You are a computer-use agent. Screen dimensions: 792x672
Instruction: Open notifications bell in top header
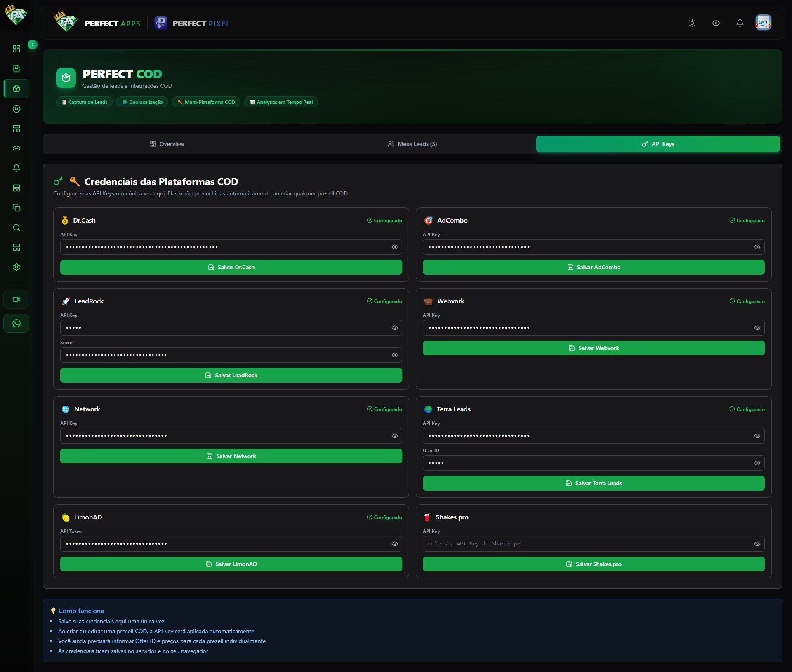coord(740,23)
